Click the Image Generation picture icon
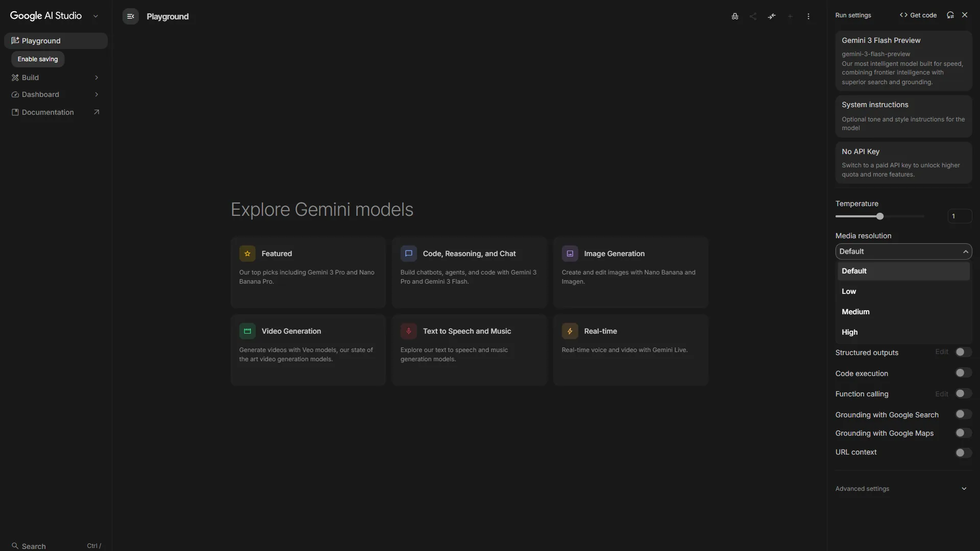The height and width of the screenshot is (551, 980). pyautogui.click(x=570, y=254)
